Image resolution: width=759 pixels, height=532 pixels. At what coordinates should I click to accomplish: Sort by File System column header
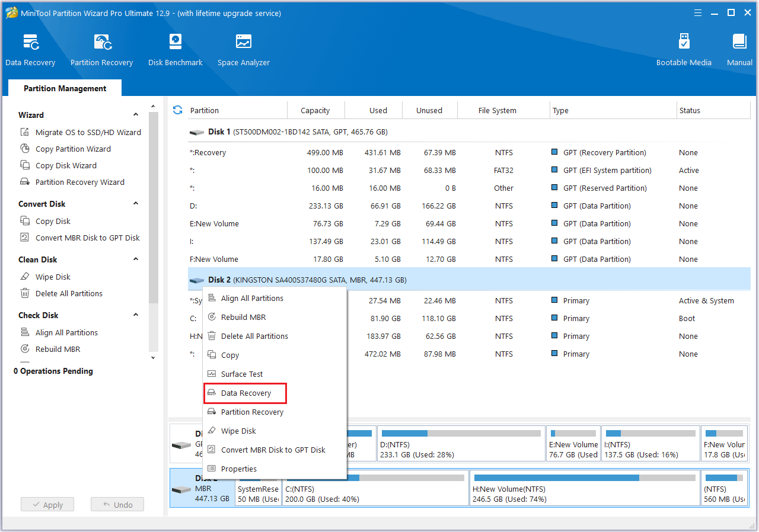(503, 110)
